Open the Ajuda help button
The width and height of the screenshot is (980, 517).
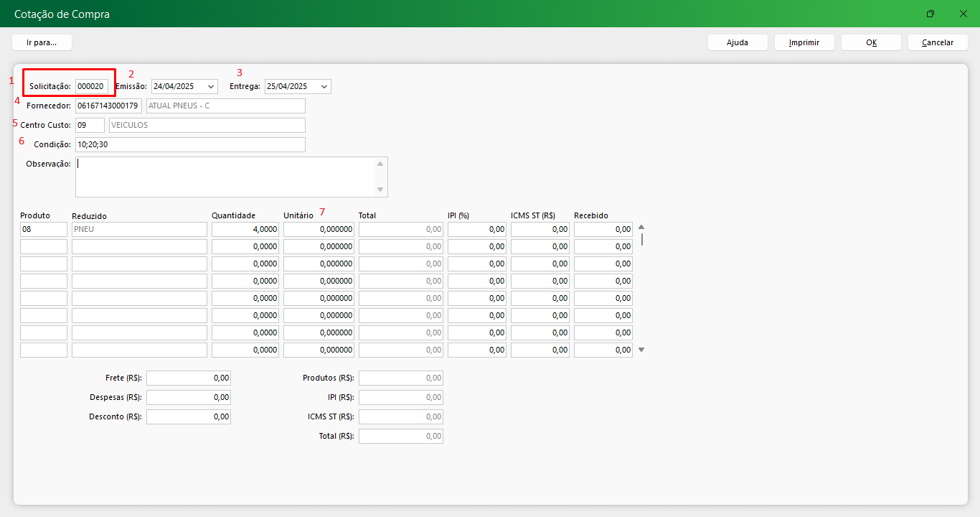[738, 42]
